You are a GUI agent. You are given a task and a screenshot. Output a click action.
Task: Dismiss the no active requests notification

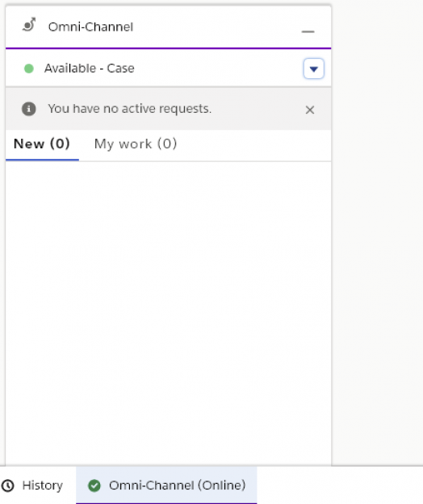(x=310, y=110)
